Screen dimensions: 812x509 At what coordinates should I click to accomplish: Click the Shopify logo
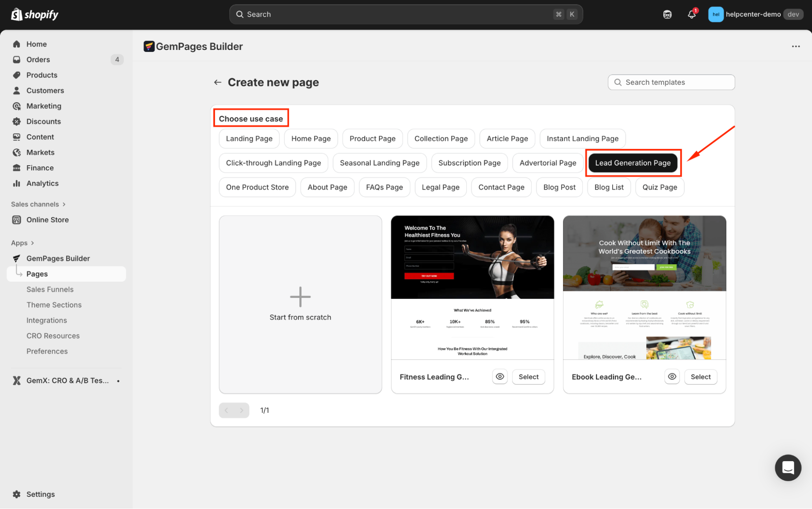(x=35, y=15)
